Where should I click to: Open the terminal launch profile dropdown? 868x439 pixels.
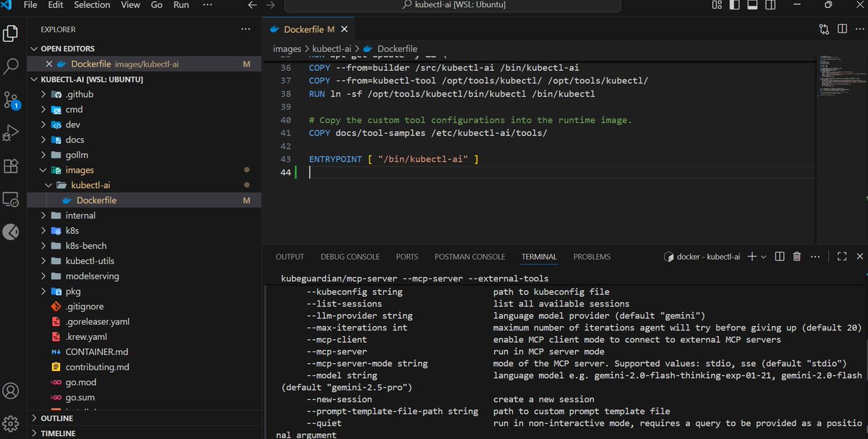(764, 256)
